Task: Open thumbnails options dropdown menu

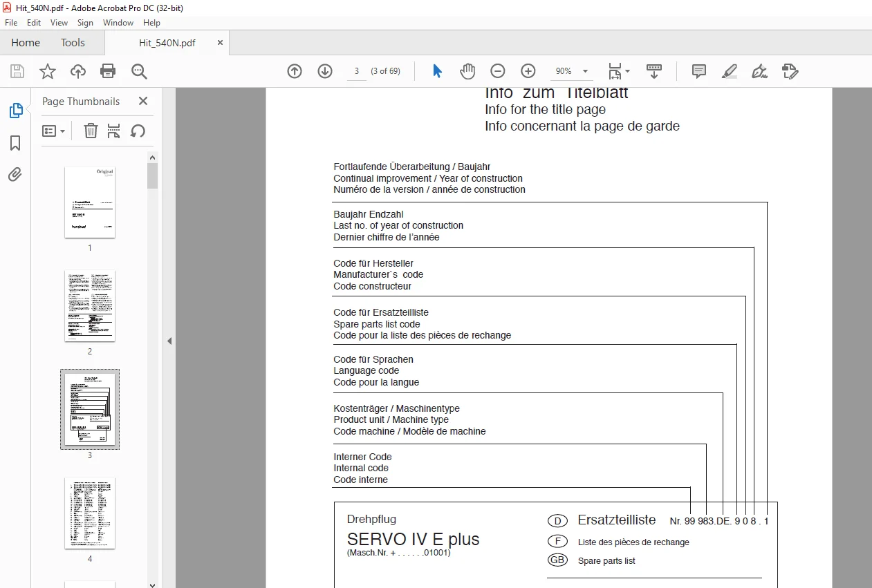Action: [x=54, y=131]
